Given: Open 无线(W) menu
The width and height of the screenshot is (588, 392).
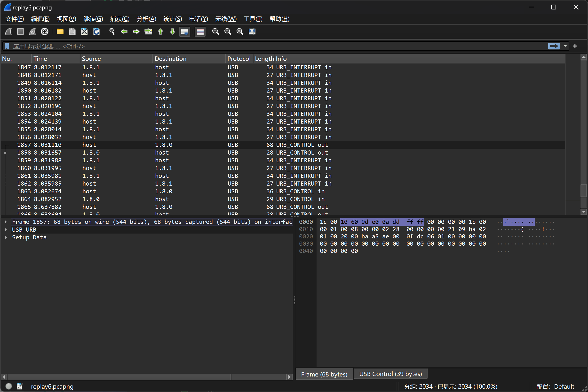Looking at the screenshot, I should (x=226, y=19).
